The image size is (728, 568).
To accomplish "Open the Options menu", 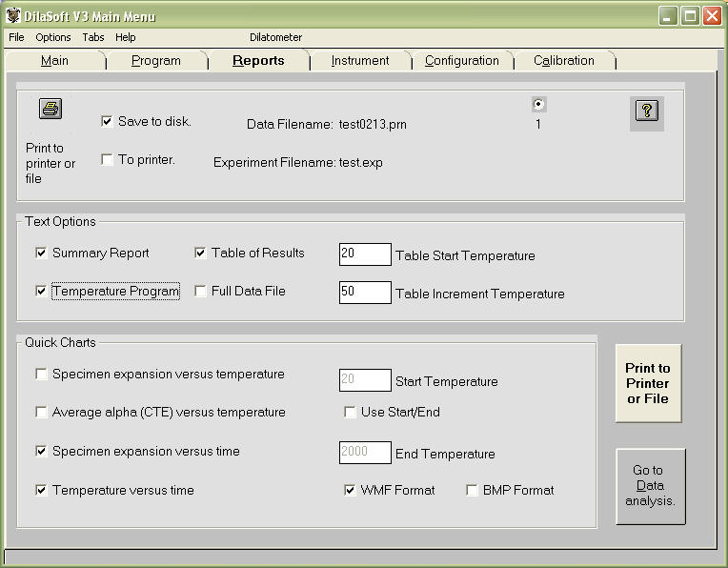I will click(x=53, y=38).
